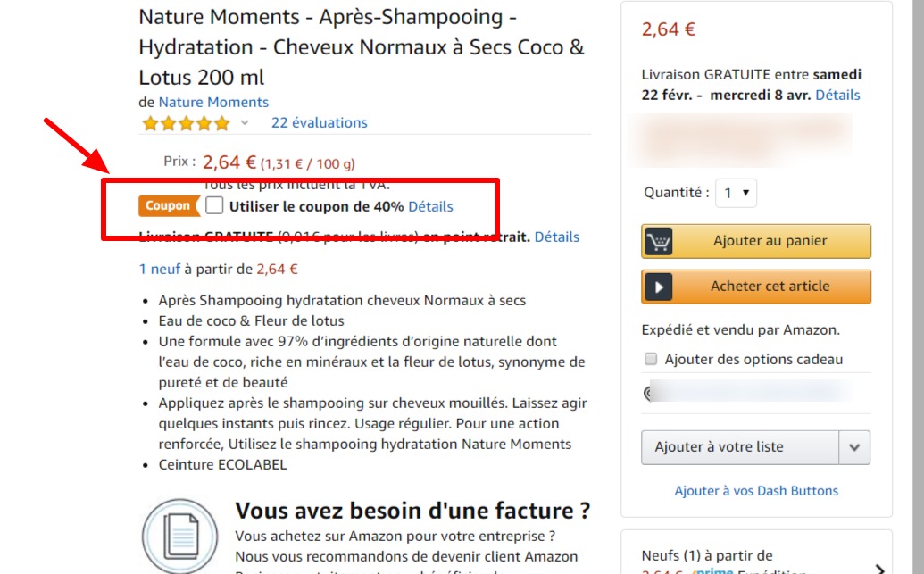Check Ajouter des options cadeau
This screenshot has height=574, width=924.
651,358
